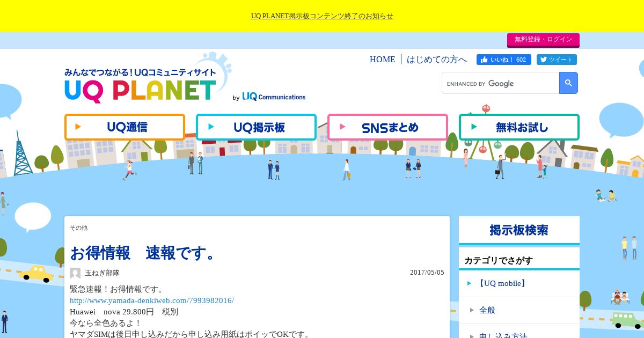Click the その他 category label
Viewport: 644px width, 338px height.
(78, 228)
